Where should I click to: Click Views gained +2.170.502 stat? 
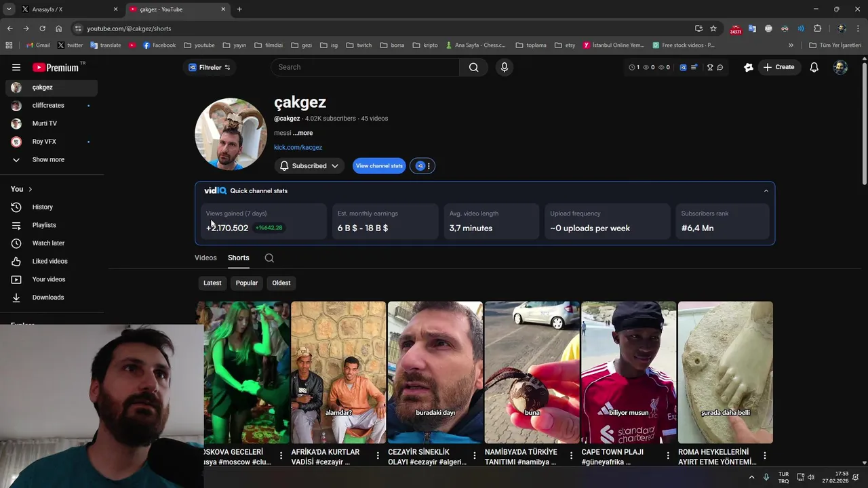tap(226, 228)
